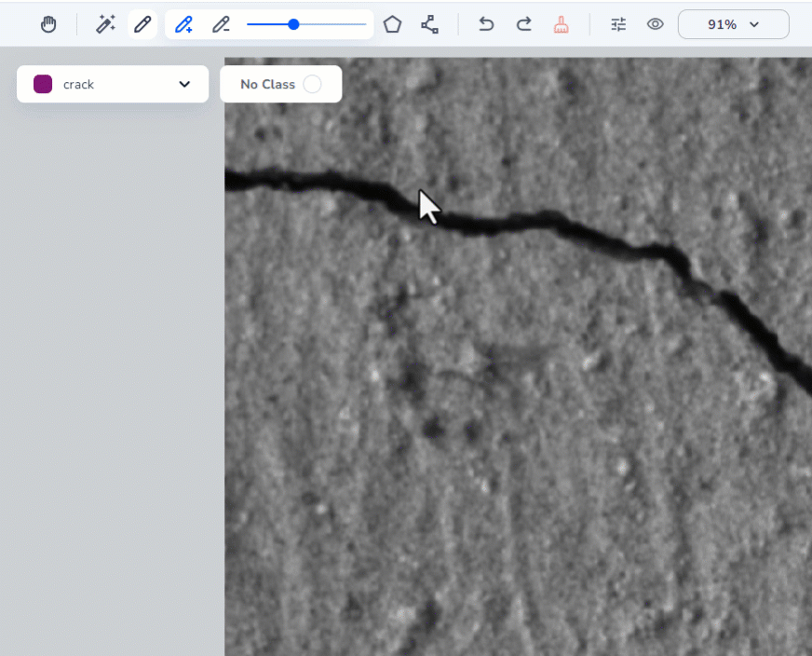Open the adjustment settings sliders icon
812x656 pixels.
tap(618, 24)
